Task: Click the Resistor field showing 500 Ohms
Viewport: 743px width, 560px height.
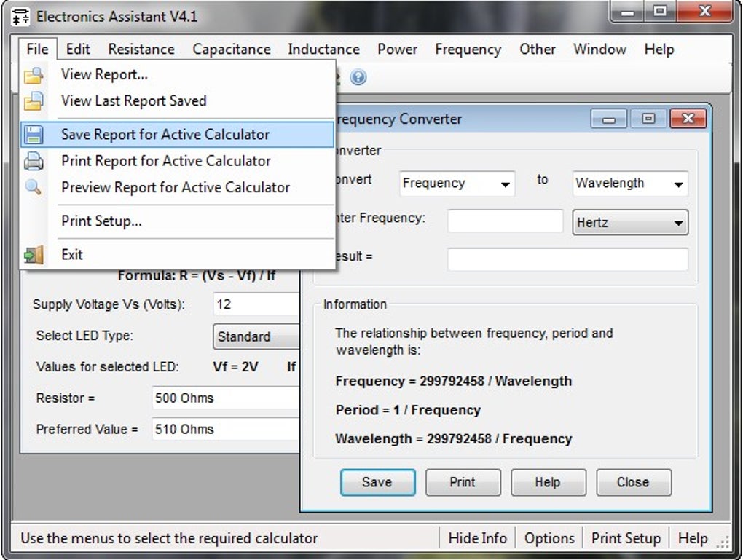Action: 226,398
